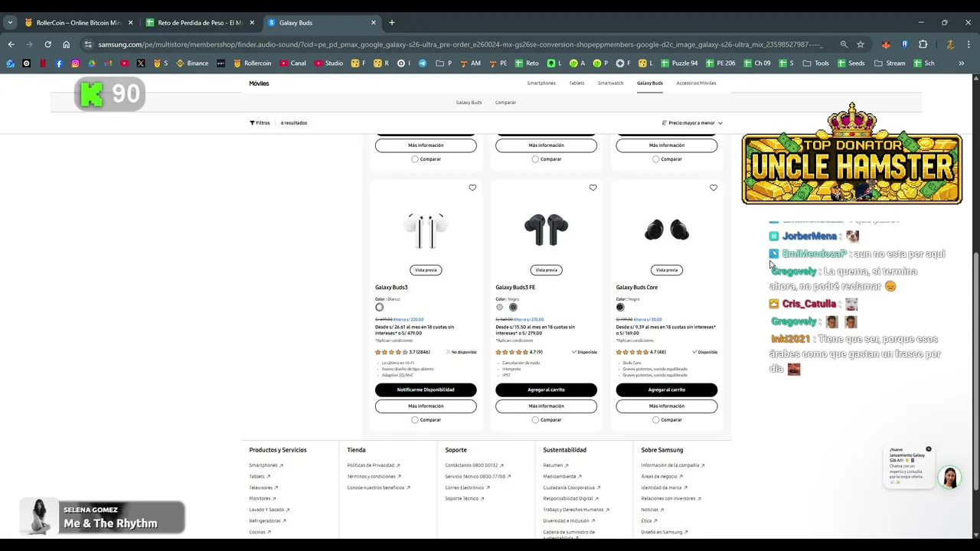Open the Contáctanos 0800 00132 footer link

[x=474, y=465]
